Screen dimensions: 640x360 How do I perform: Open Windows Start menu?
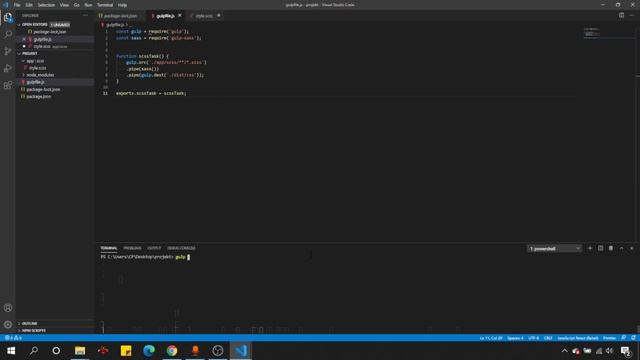pyautogui.click(x=11, y=351)
